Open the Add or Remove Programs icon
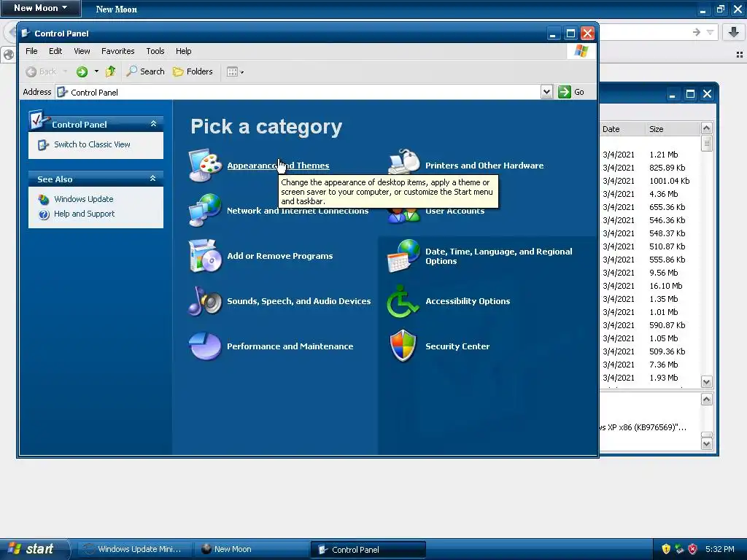The height and width of the screenshot is (560, 747). [205, 256]
